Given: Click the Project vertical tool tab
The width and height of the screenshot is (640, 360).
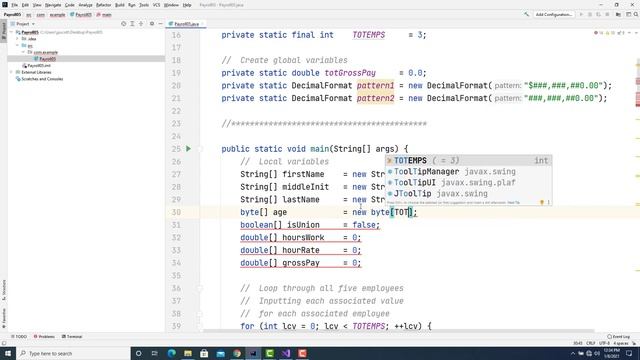Looking at the screenshot, I should (4, 31).
